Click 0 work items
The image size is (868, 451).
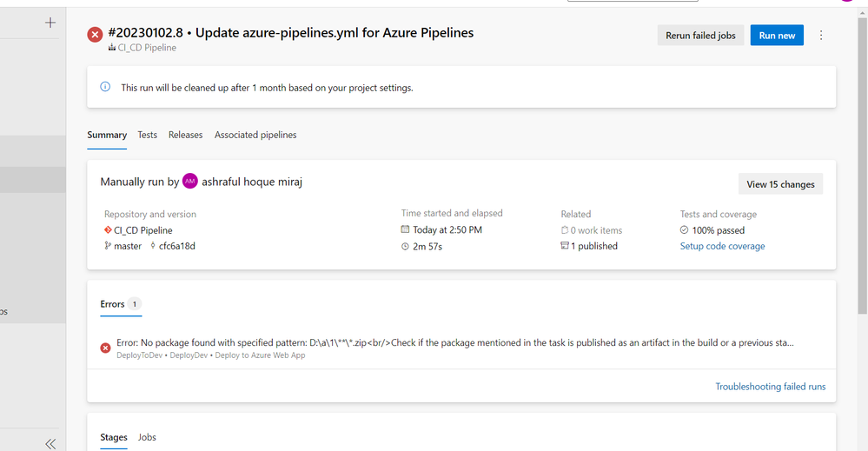pyautogui.click(x=596, y=230)
